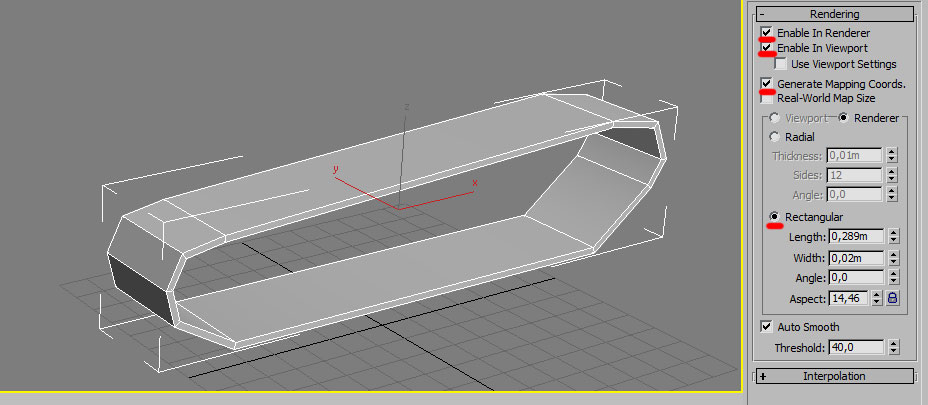Uncheck Enable In Viewport

(767, 48)
